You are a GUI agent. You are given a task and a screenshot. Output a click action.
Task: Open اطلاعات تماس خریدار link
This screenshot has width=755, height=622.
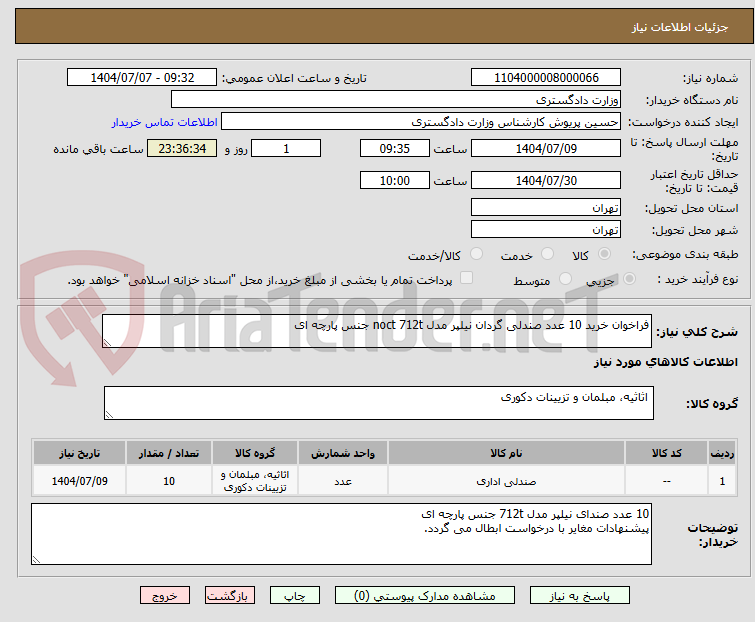pos(165,122)
